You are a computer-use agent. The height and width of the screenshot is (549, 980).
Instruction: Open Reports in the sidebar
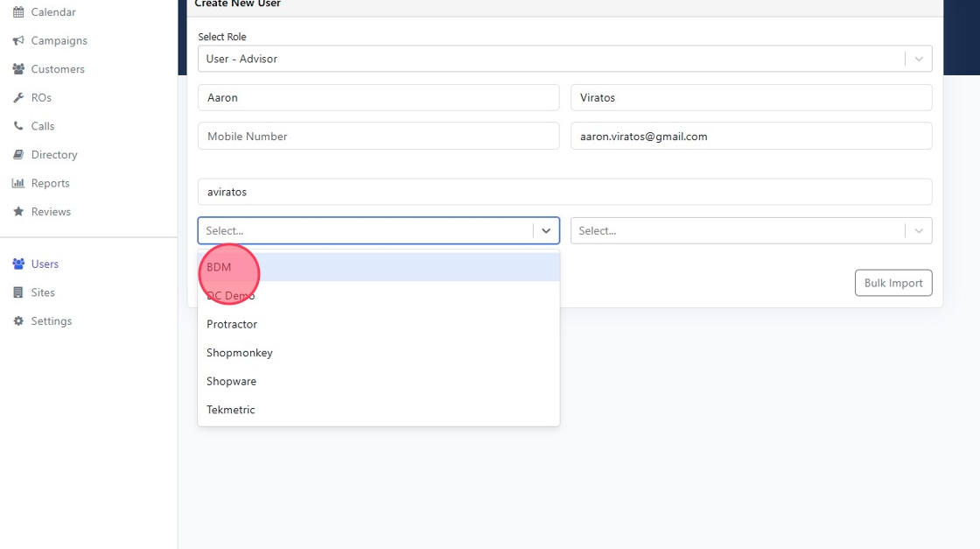[50, 183]
